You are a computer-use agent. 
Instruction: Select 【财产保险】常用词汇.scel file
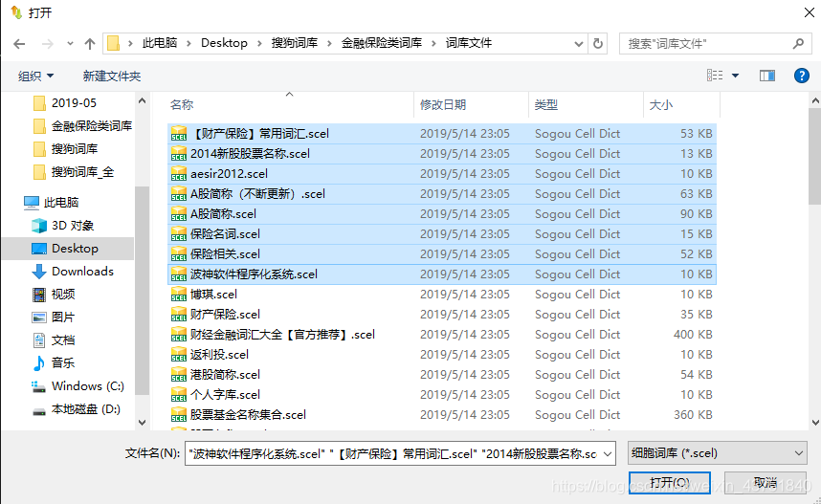442,134
